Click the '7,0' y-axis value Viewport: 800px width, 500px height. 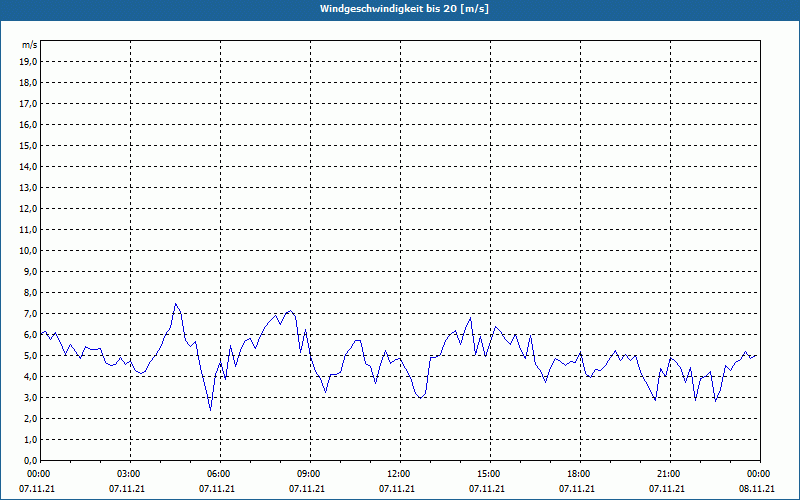pos(30,314)
